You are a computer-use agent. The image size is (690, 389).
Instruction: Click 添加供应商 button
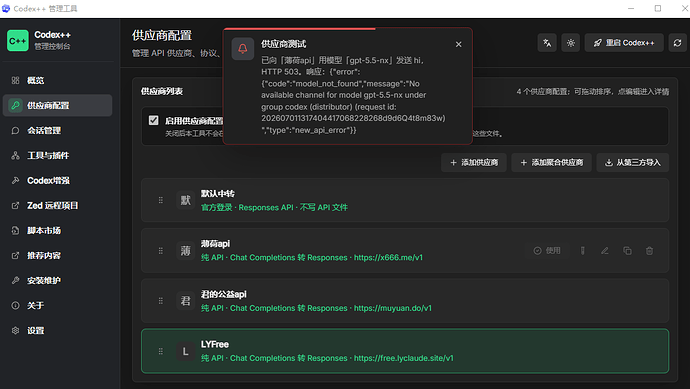tap(474, 162)
